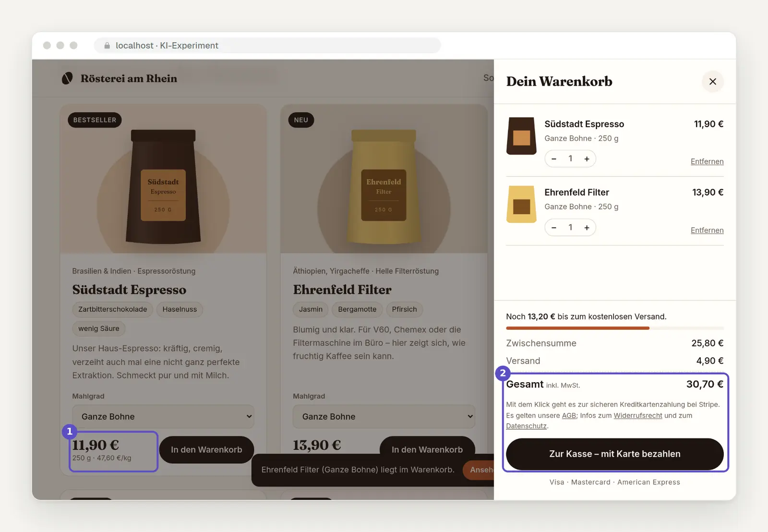Click the Gesamt total 30,70 €
The width and height of the screenshot is (768, 532).
pos(705,384)
